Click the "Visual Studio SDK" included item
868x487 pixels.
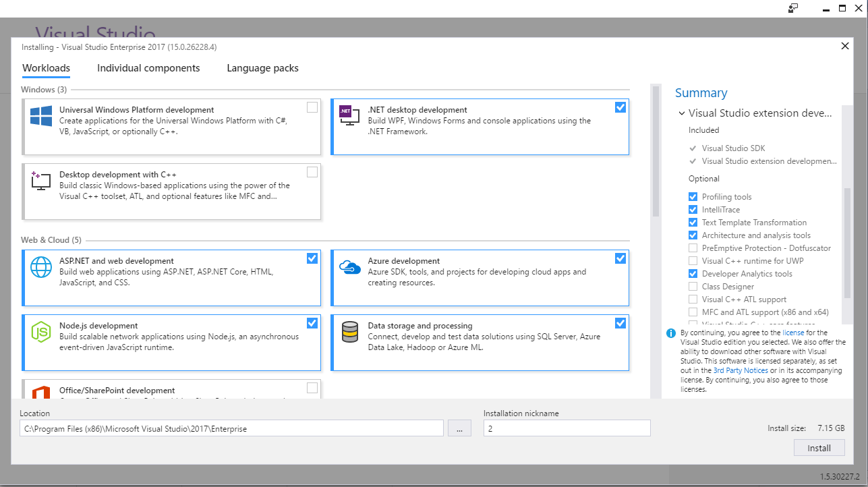click(x=733, y=148)
